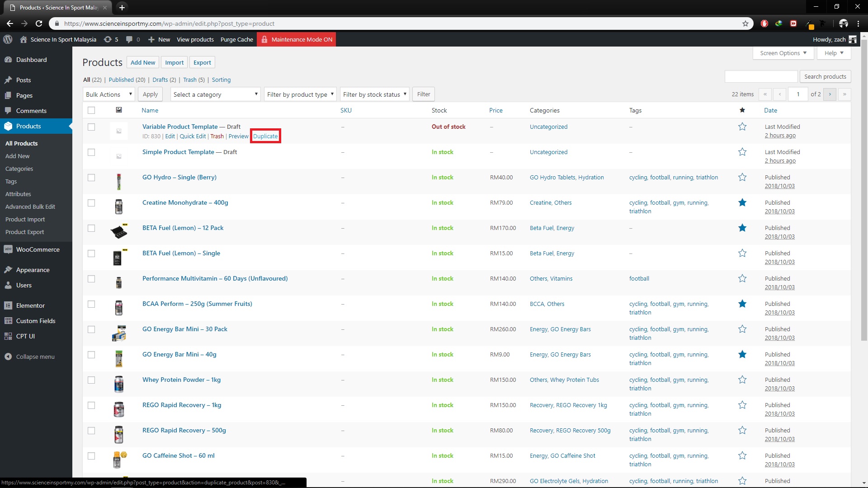The height and width of the screenshot is (488, 868).
Task: Open Filter by stock status dropdown
Action: point(375,94)
